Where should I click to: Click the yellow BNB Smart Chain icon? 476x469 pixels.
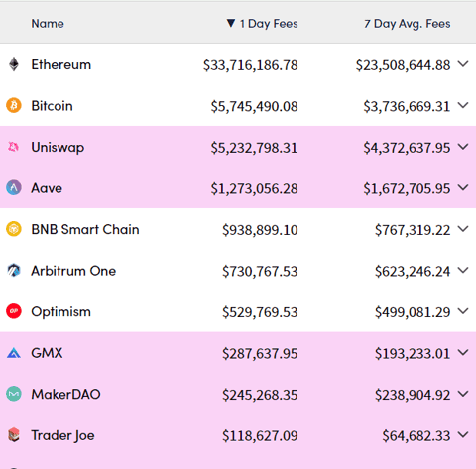(14, 229)
